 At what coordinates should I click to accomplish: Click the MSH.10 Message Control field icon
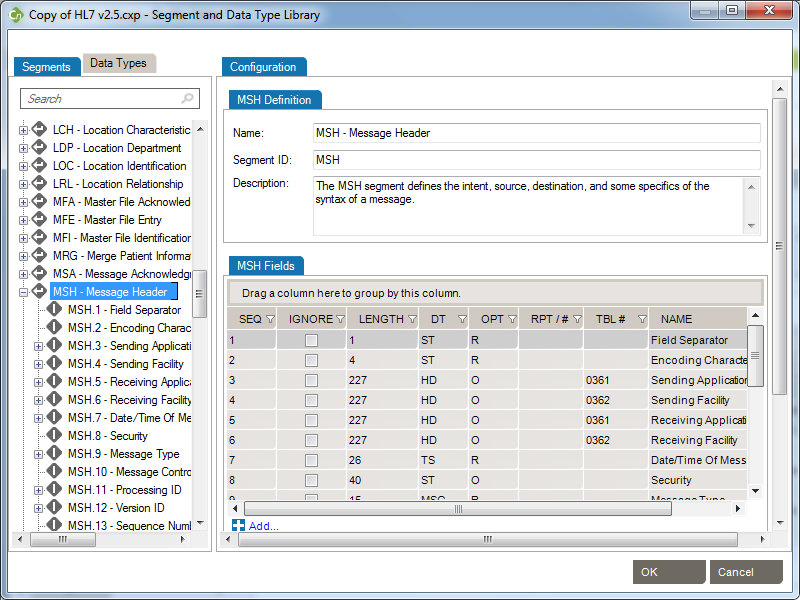[54, 471]
